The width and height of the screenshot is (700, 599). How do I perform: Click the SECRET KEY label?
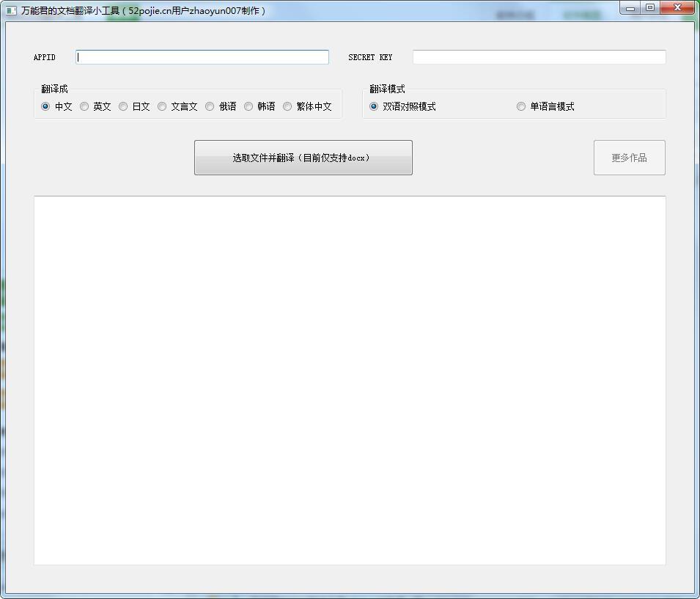370,57
